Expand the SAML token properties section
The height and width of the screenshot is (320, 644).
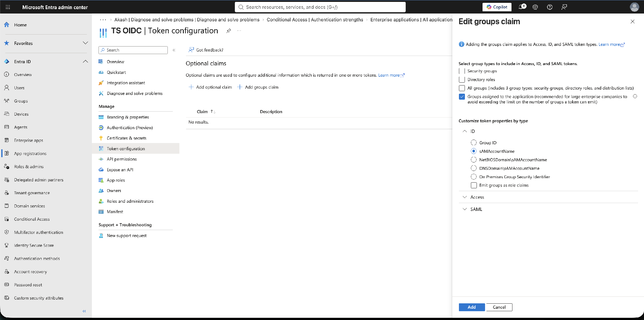tap(465, 209)
